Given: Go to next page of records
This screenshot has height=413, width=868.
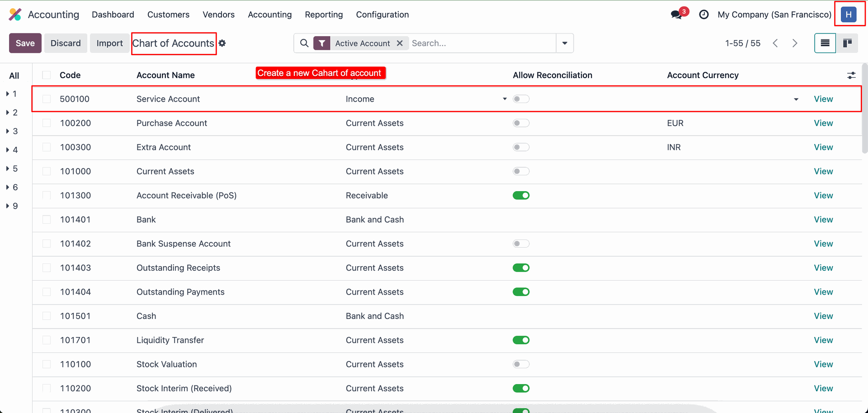Looking at the screenshot, I should (x=795, y=43).
